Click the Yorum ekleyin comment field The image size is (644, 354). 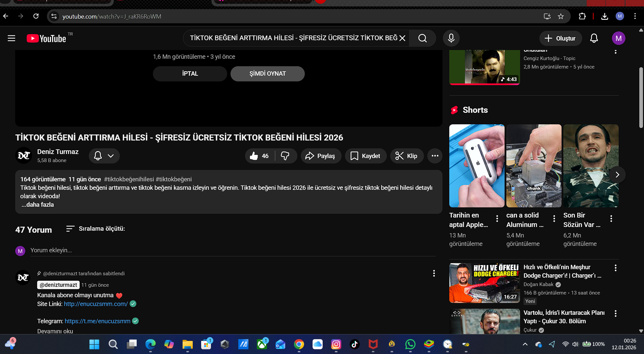233,250
